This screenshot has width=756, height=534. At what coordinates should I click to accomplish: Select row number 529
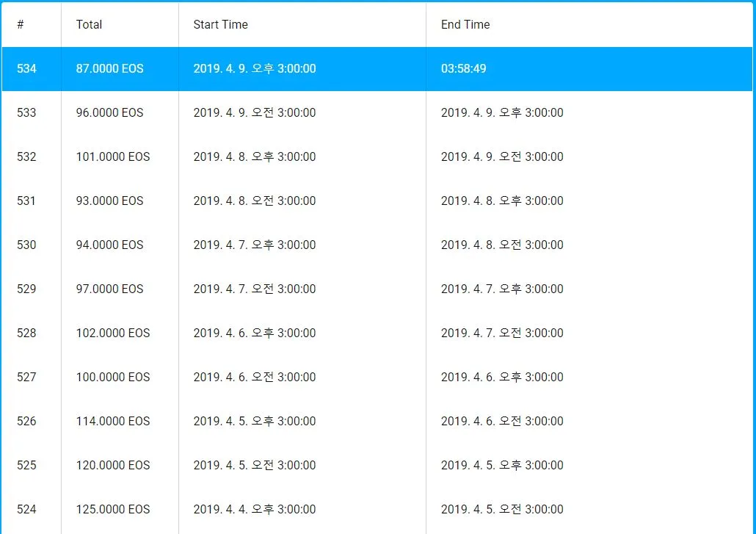26,289
